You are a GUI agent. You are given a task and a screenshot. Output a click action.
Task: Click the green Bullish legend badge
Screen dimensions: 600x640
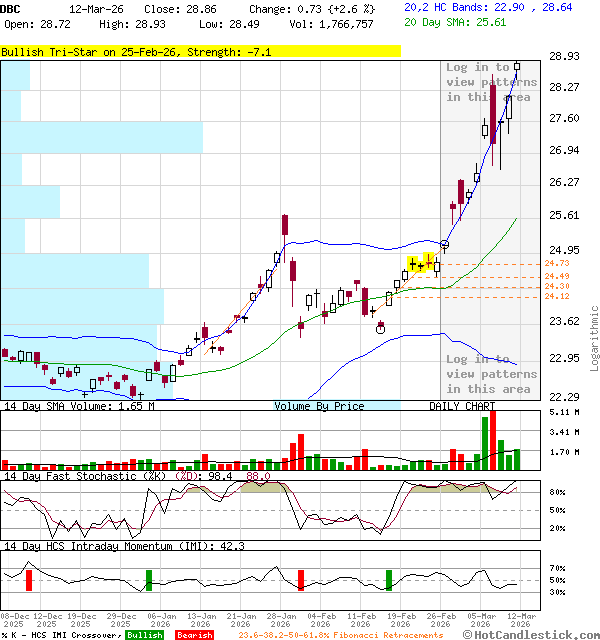pyautogui.click(x=144, y=635)
